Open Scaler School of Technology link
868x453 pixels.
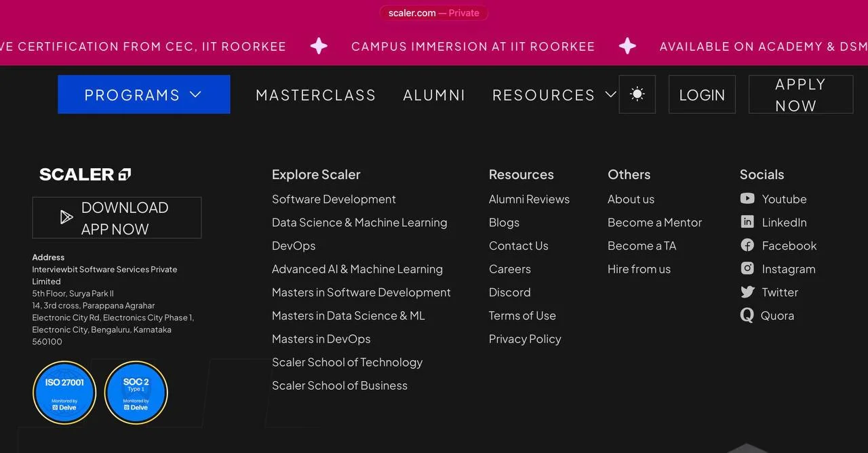tap(347, 362)
